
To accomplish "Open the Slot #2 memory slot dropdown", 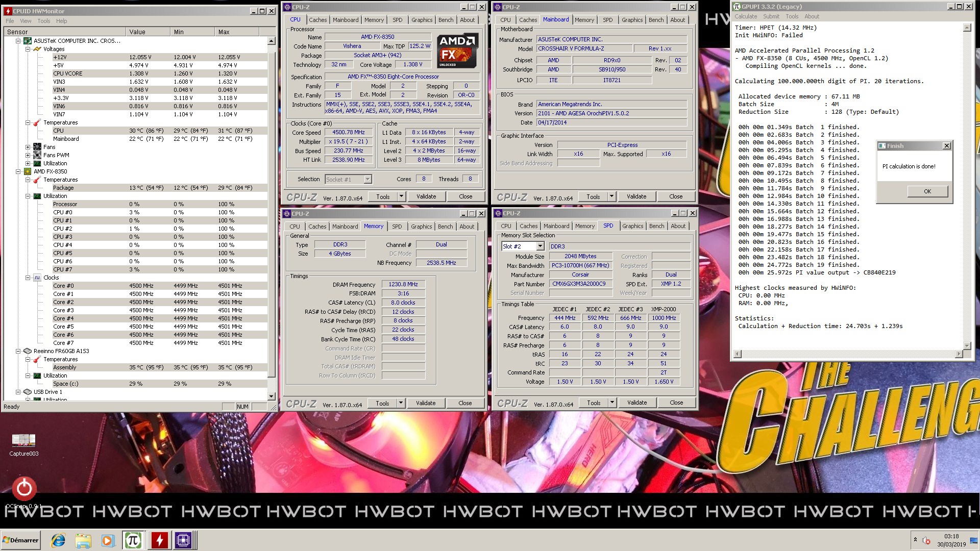I will (540, 246).
